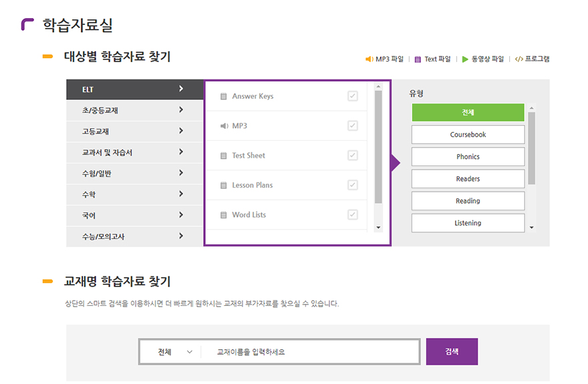Screen dimensions: 588x384
Task: Click the 유형 list scroll-down arrow
Action: tap(531, 228)
